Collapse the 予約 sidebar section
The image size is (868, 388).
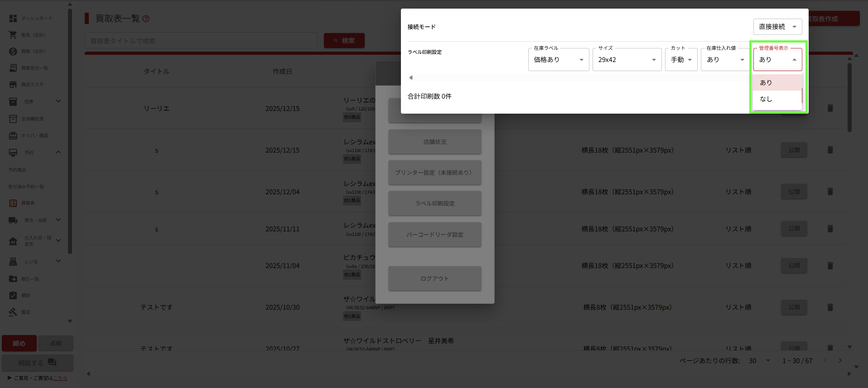(x=58, y=153)
